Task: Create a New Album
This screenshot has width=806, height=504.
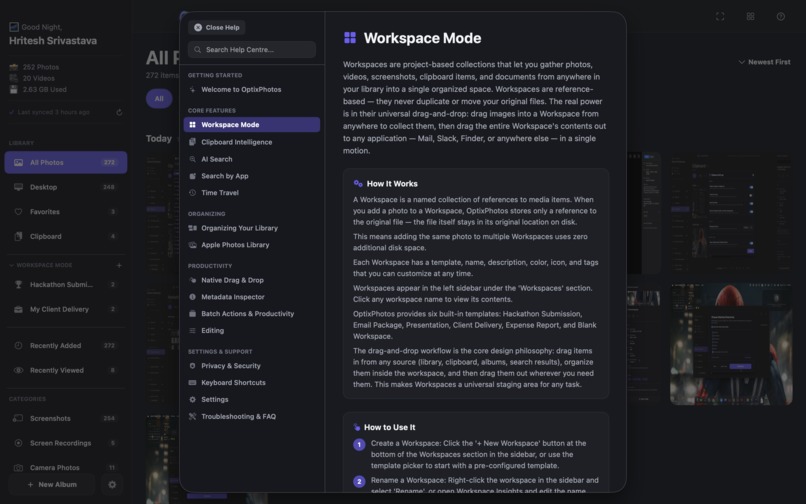Action: [52, 484]
